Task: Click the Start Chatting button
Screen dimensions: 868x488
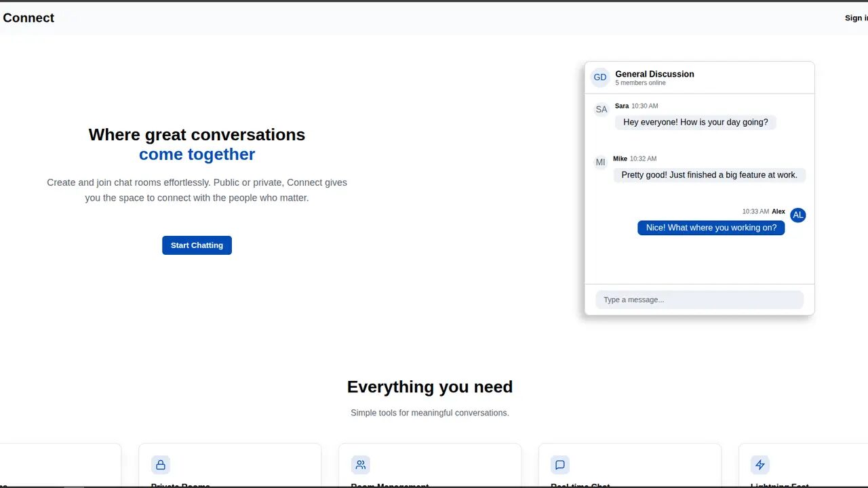Action: pyautogui.click(x=197, y=245)
